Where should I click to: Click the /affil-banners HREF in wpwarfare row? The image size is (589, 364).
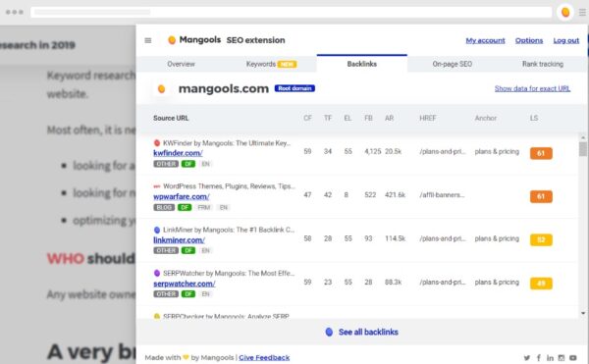[442, 195]
